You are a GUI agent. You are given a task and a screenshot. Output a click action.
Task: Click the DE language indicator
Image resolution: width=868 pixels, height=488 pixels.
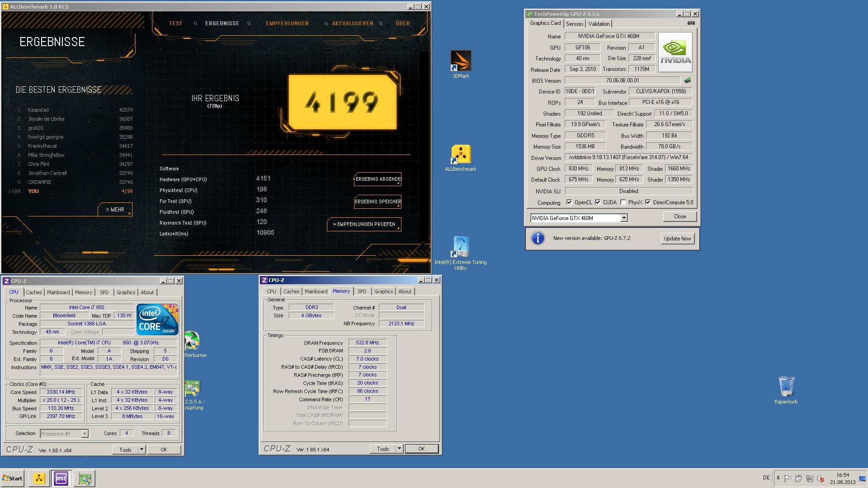(766, 478)
